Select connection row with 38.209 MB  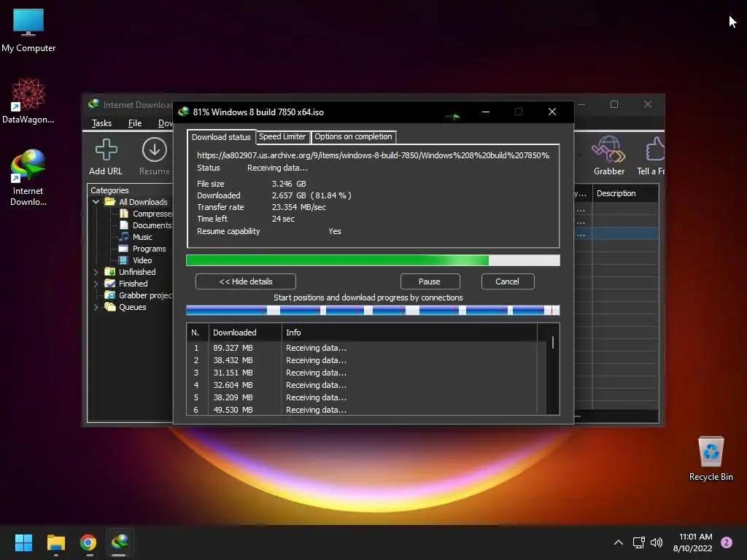pyautogui.click(x=366, y=397)
